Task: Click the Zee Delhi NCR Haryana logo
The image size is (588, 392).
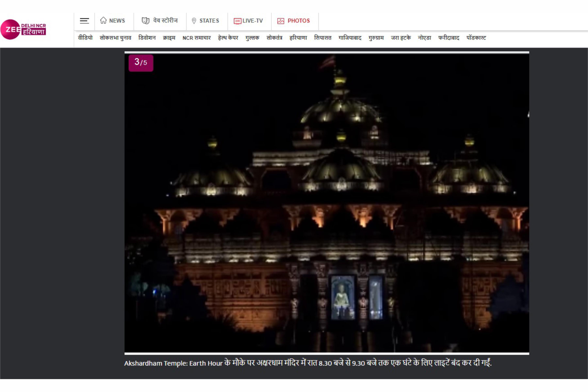Action: 23,30
